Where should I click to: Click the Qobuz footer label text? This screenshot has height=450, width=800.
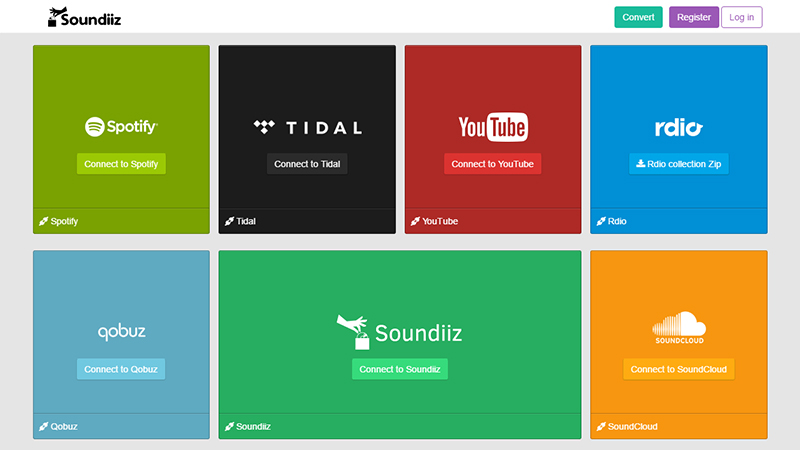coord(64,427)
